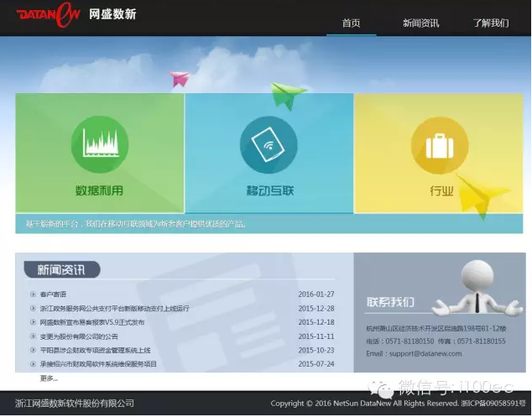The width and height of the screenshot is (532, 417).
Task: Open the 了解我们 navigation tab
Action: [491, 23]
